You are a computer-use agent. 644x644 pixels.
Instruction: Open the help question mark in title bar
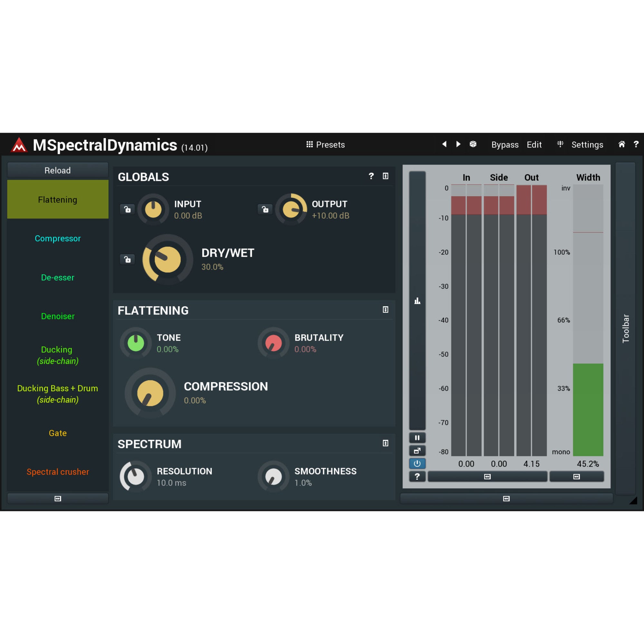(x=636, y=144)
